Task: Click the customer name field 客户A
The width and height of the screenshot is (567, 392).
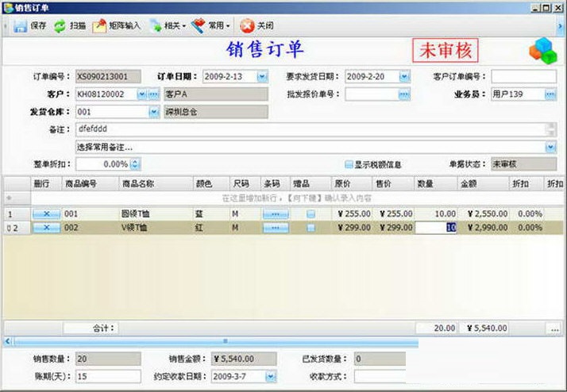Action: 216,94
